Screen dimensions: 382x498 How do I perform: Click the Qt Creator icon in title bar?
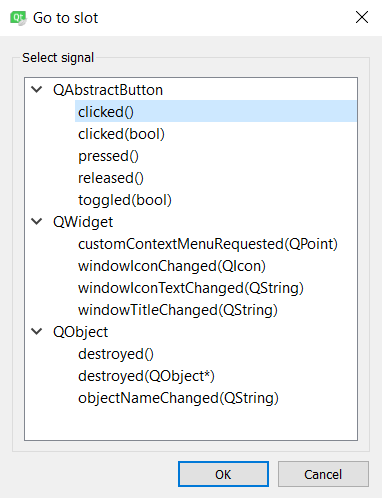coord(18,18)
